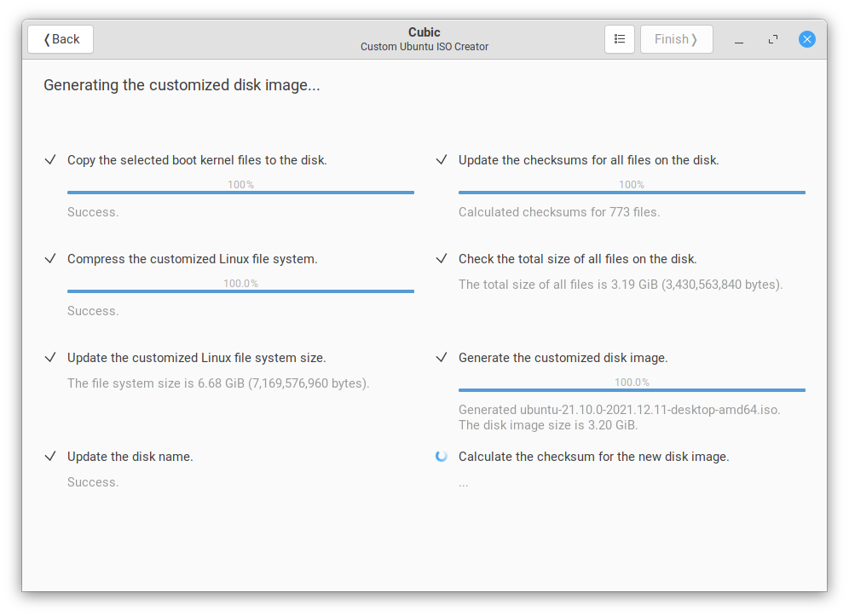
Task: Click the Compress file system progress bar
Action: pos(240,291)
